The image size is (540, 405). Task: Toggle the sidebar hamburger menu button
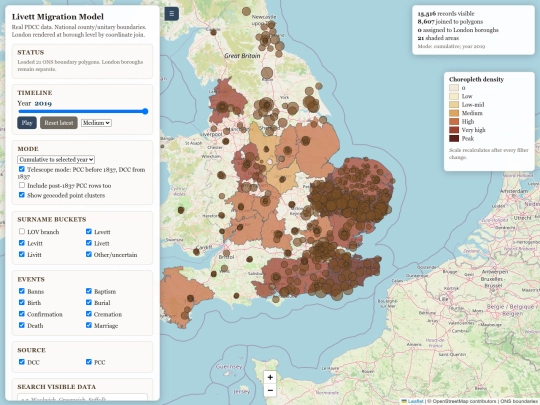click(172, 14)
